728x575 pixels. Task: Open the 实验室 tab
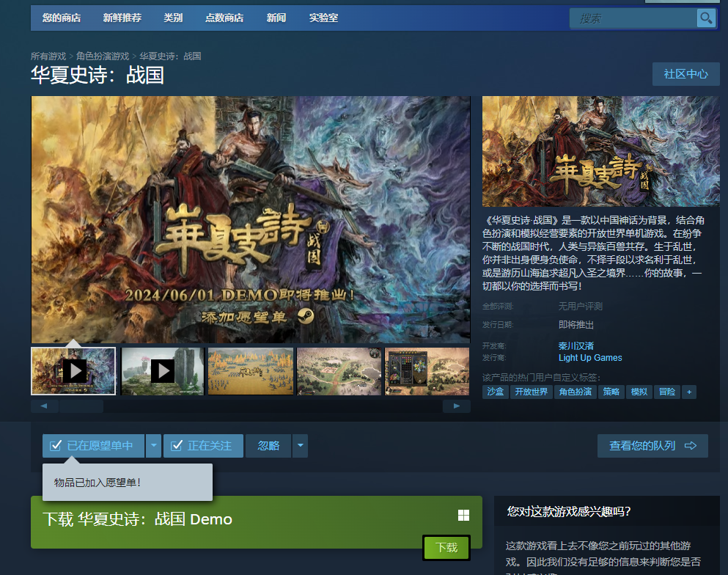coord(323,18)
